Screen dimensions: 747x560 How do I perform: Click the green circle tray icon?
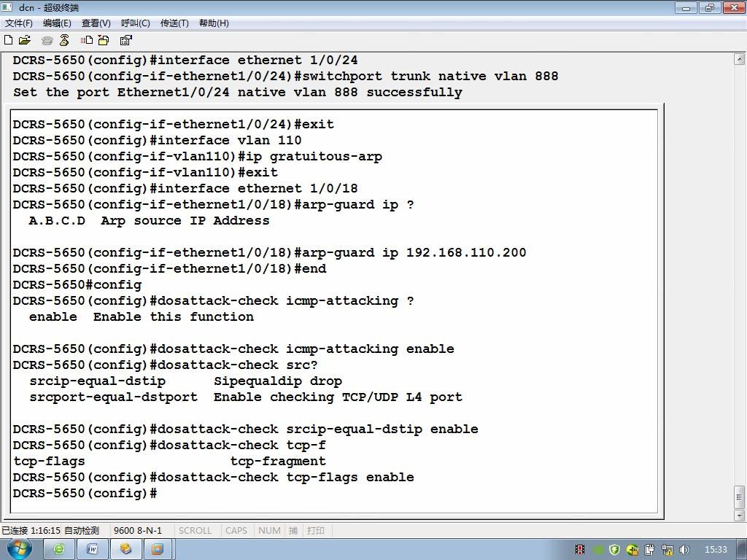(598, 550)
